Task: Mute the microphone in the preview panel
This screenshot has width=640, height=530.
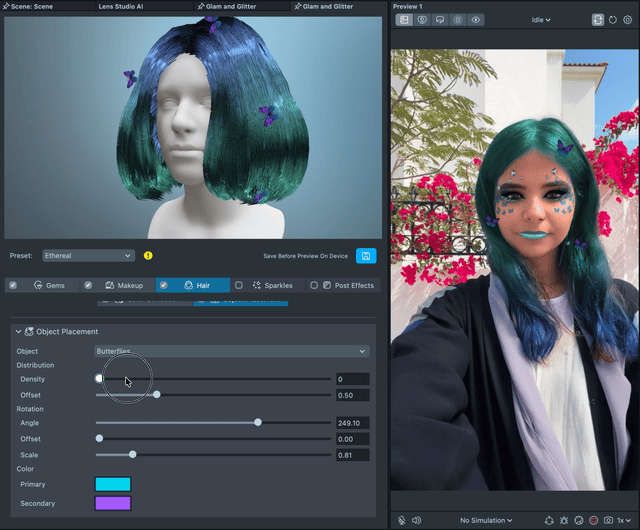Action: tap(402, 520)
